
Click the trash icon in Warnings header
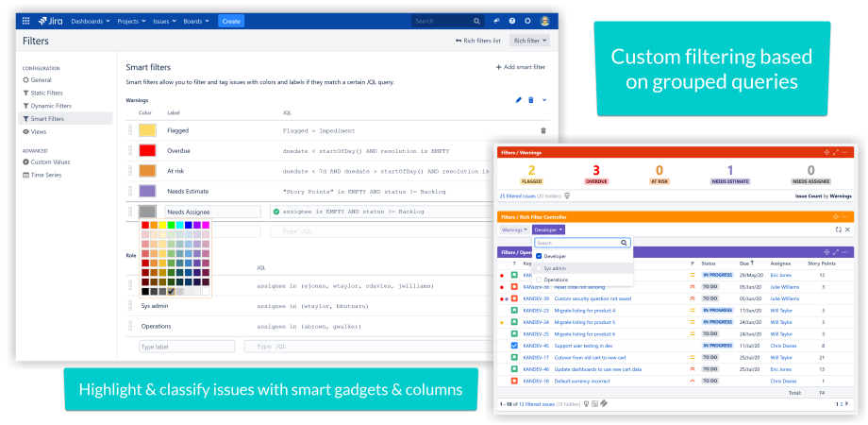coord(530,100)
